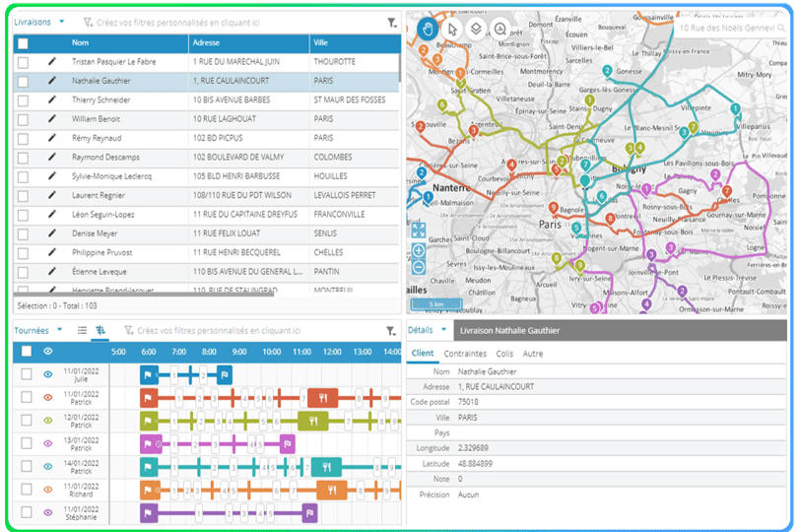Click Livraisons custom filter field

178,23
